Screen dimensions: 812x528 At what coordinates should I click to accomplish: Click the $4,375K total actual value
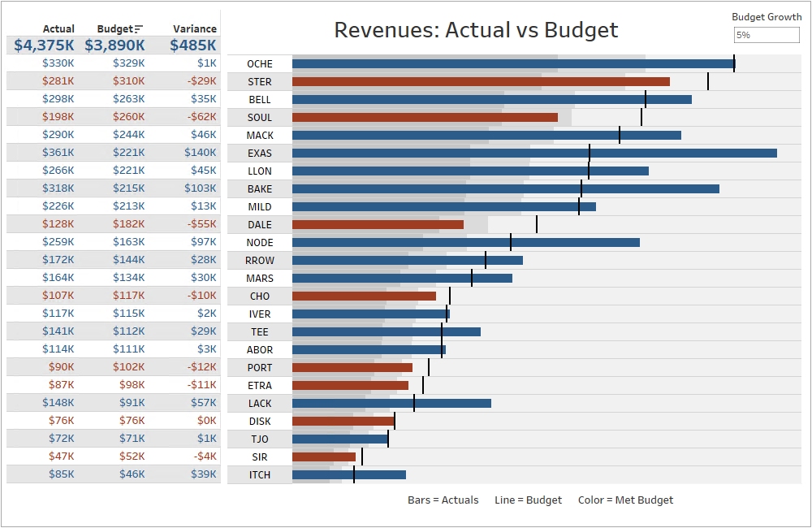44,45
